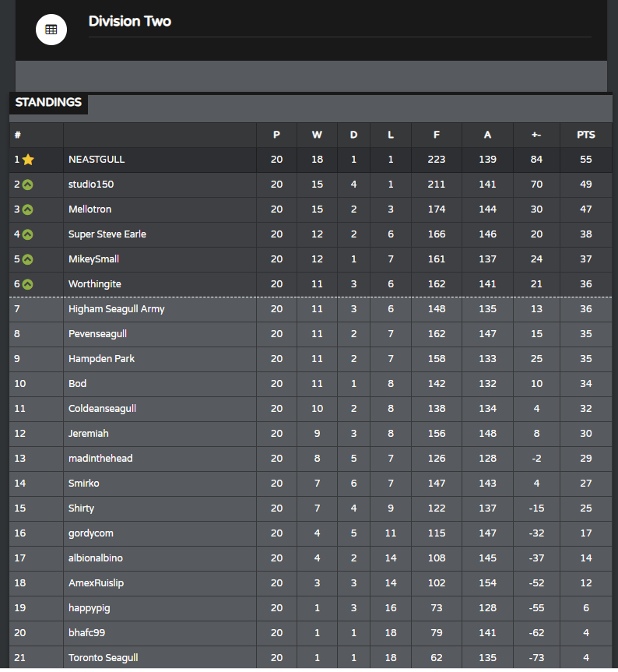Click green arrow icon next to MikeySmall
This screenshot has height=672, width=618.
pos(28,259)
